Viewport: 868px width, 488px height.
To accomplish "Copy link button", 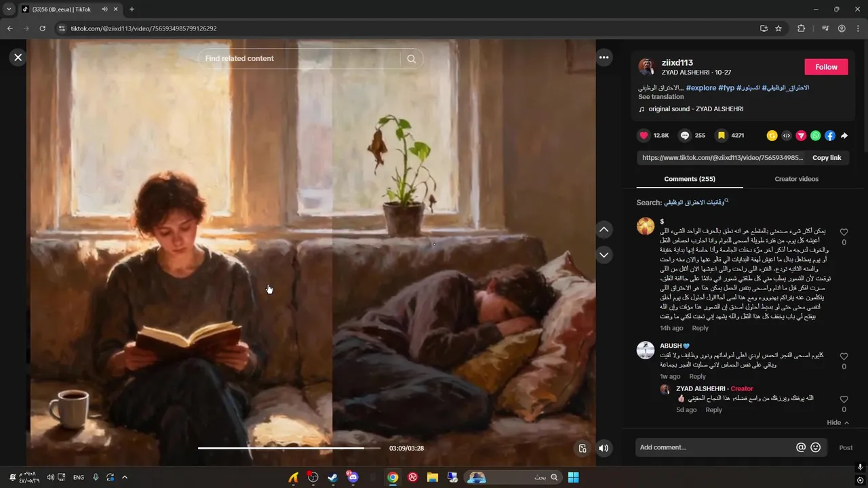I will pos(827,158).
